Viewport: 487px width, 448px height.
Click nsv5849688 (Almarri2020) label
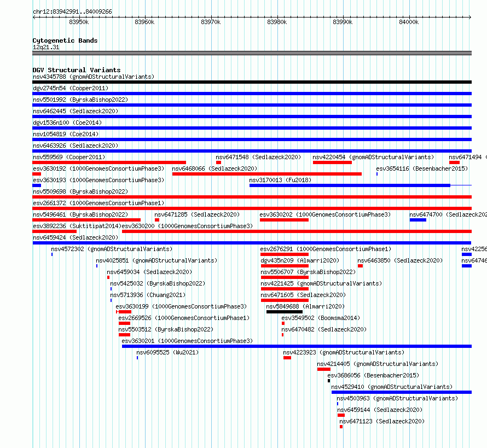click(x=305, y=306)
